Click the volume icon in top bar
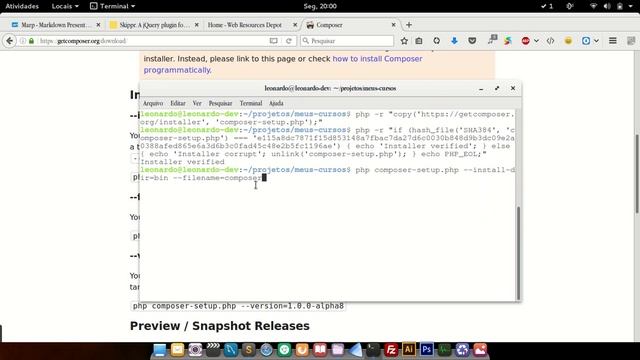 point(607,6)
